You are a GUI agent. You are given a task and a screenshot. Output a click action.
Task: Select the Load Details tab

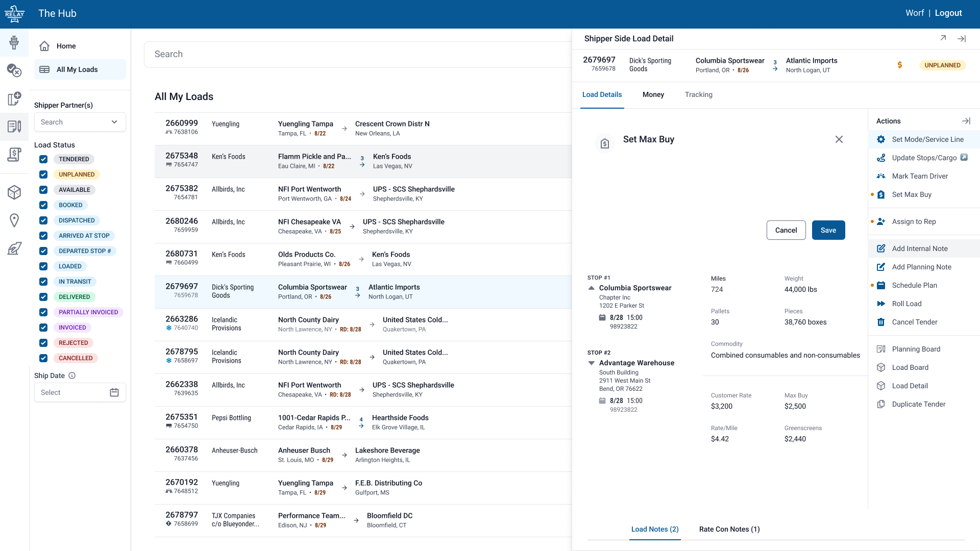click(602, 94)
